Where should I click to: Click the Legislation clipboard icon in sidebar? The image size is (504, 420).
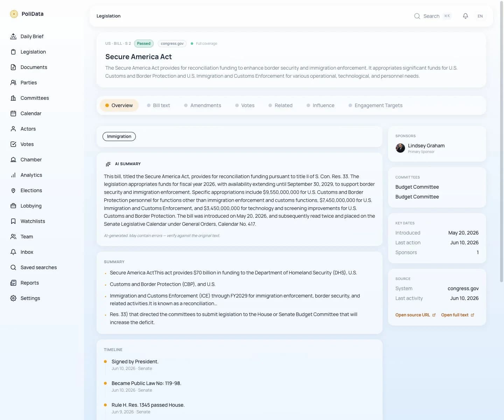pyautogui.click(x=13, y=52)
